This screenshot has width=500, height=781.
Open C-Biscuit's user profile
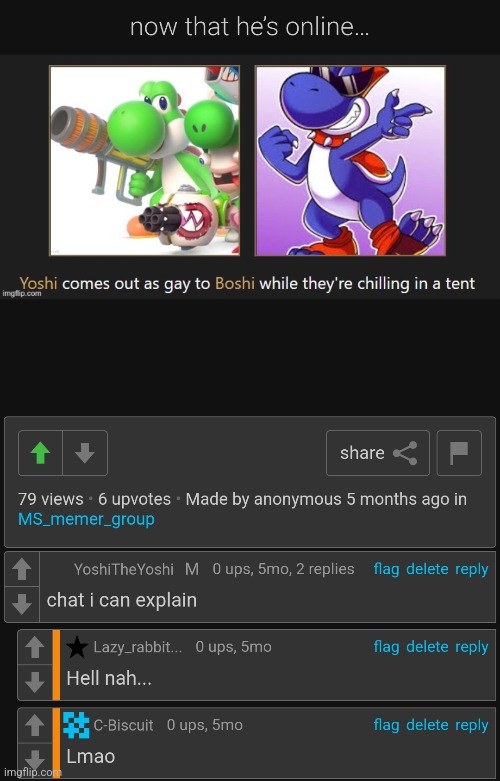tap(124, 725)
